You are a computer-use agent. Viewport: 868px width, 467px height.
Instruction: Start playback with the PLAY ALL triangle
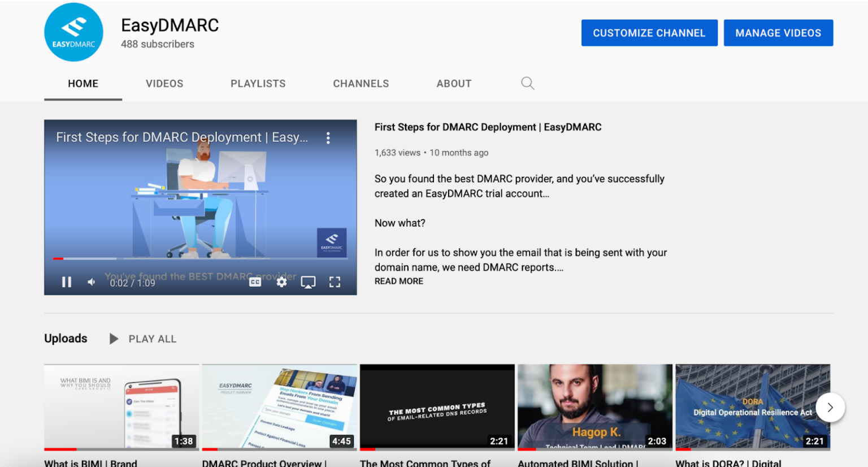click(114, 338)
